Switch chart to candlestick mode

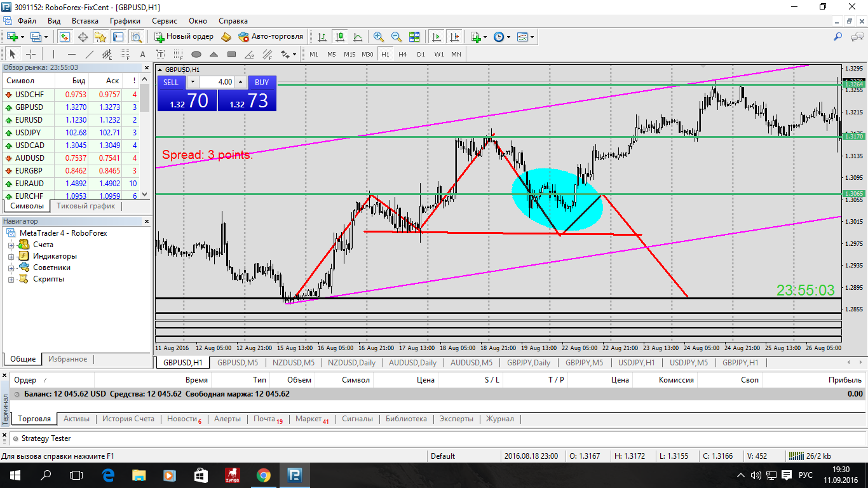click(x=340, y=37)
